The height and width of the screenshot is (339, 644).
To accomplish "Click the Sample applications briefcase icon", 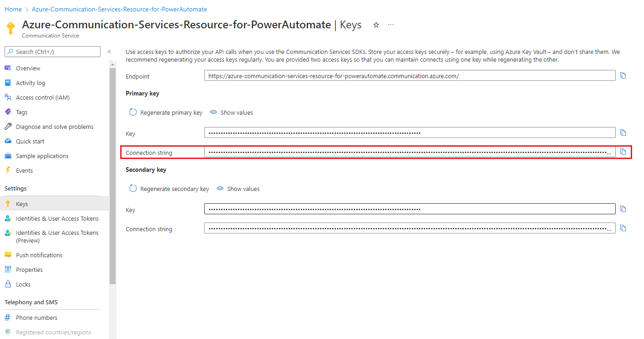I will pyautogui.click(x=8, y=156).
